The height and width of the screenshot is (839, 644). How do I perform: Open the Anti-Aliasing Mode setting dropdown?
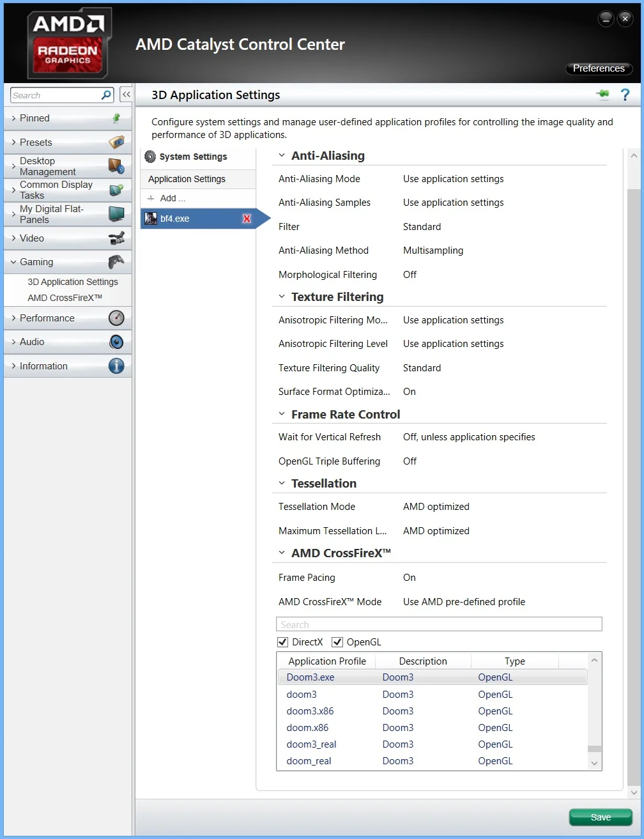pyautogui.click(x=453, y=179)
